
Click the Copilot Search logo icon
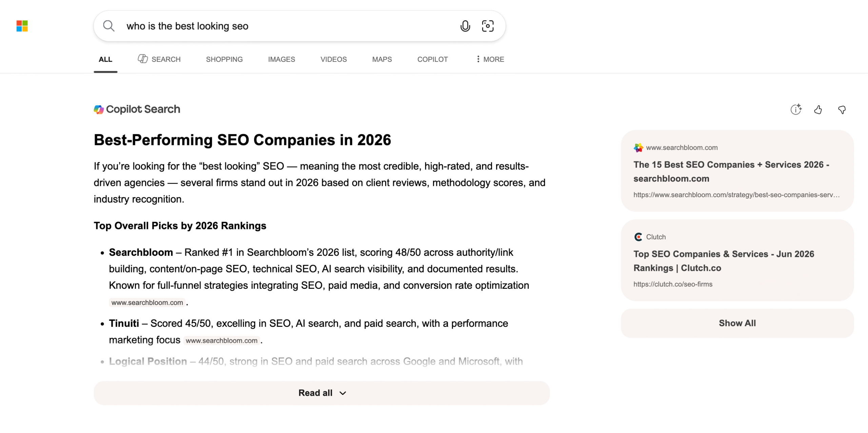99,109
